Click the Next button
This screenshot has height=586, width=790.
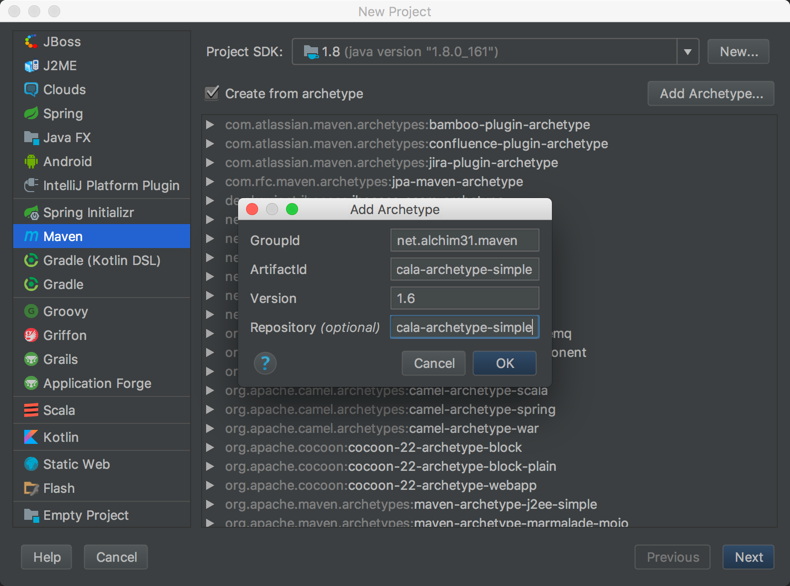coord(748,557)
